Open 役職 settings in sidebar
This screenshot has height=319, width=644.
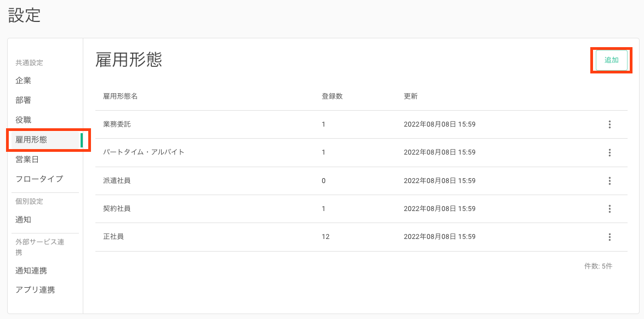tap(24, 120)
